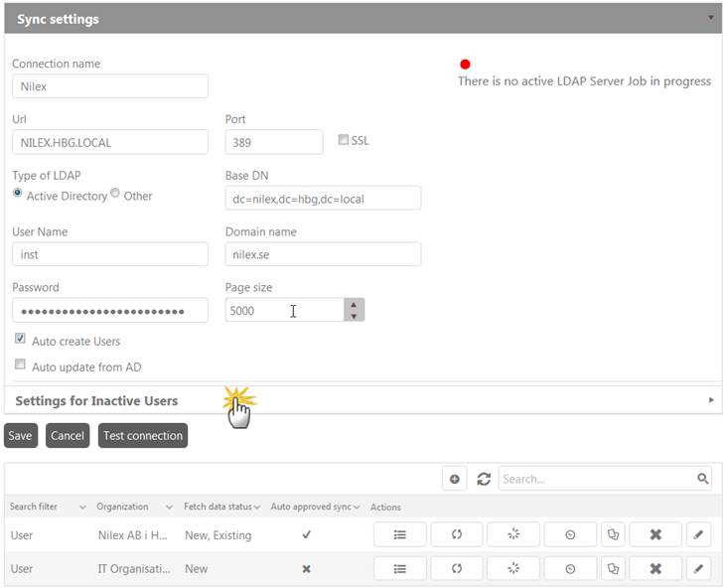Click the magnifier icon in the search box
The height and width of the screenshot is (588, 725).
point(703,479)
